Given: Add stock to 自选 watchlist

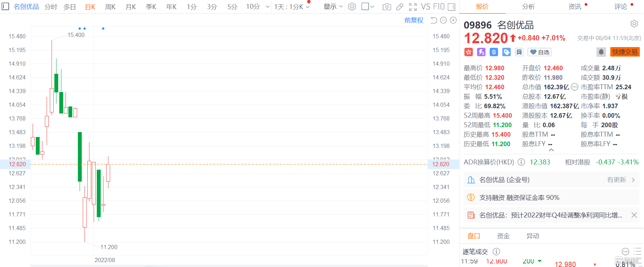Looking at the screenshot, I should coord(539,52).
